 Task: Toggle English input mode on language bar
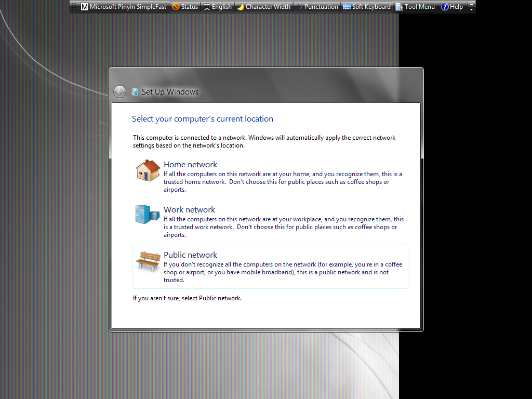tap(218, 7)
